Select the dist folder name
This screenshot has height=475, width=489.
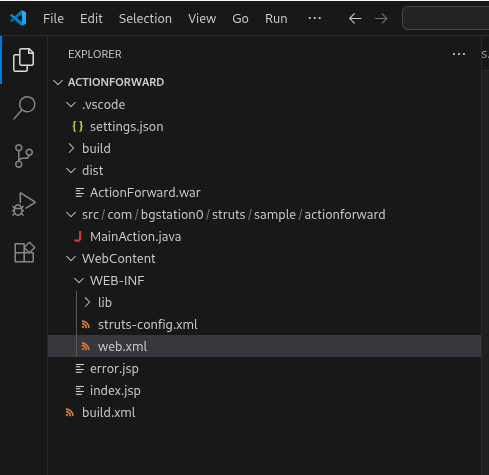[x=93, y=171]
